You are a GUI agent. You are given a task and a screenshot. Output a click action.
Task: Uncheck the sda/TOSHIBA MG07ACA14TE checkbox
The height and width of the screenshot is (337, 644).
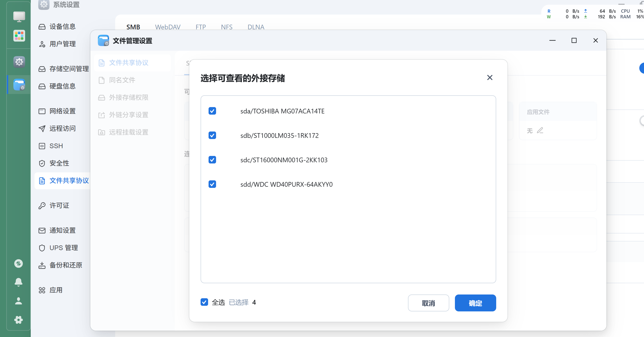212,111
